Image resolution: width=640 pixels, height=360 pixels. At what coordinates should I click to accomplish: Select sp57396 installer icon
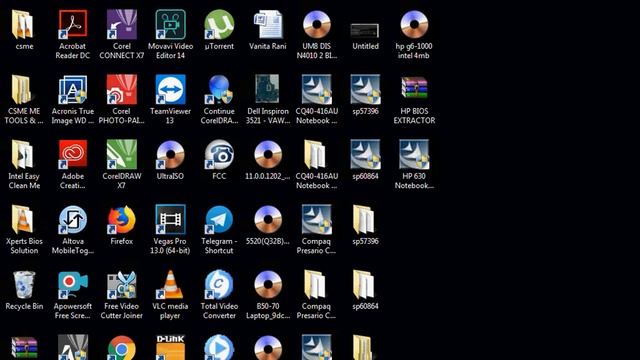click(x=365, y=90)
